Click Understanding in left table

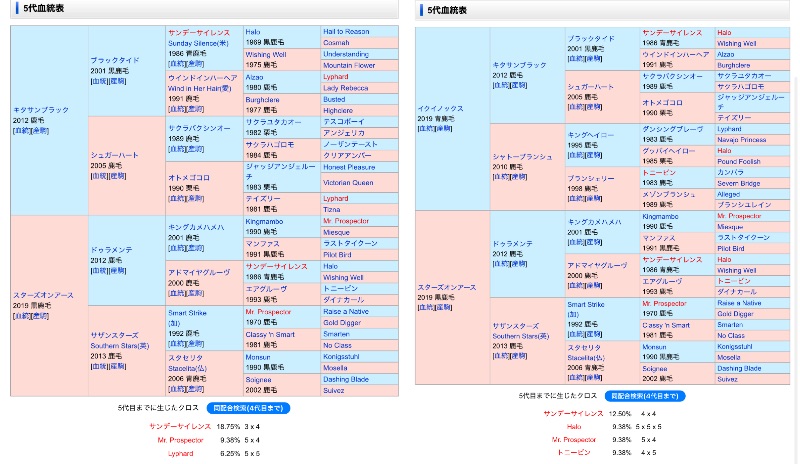click(x=345, y=54)
